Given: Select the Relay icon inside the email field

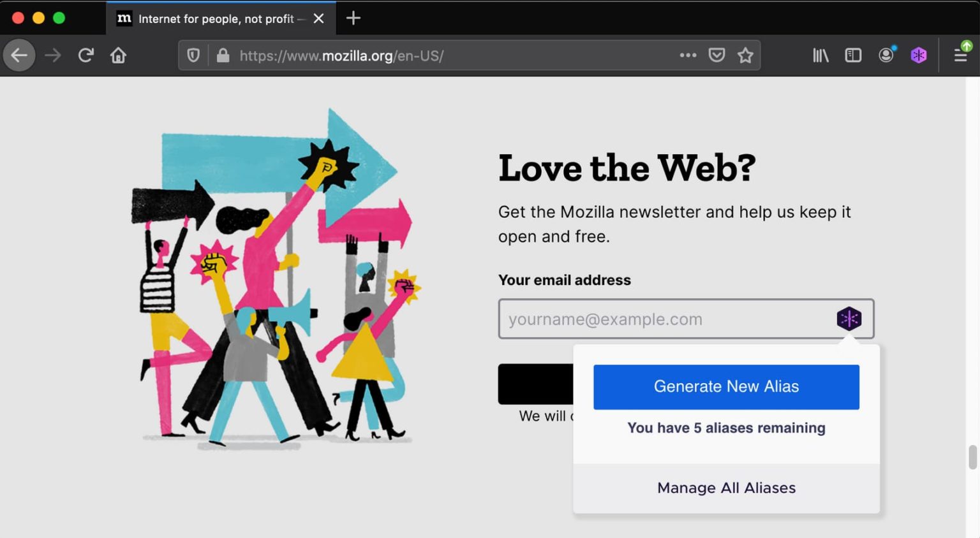Looking at the screenshot, I should (x=849, y=319).
